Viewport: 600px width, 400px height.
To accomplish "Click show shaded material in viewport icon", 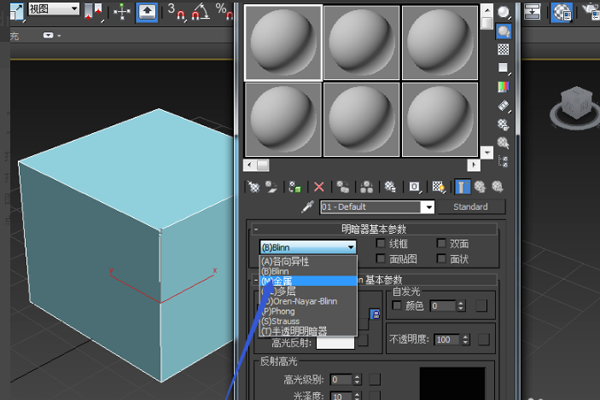I will tap(438, 187).
